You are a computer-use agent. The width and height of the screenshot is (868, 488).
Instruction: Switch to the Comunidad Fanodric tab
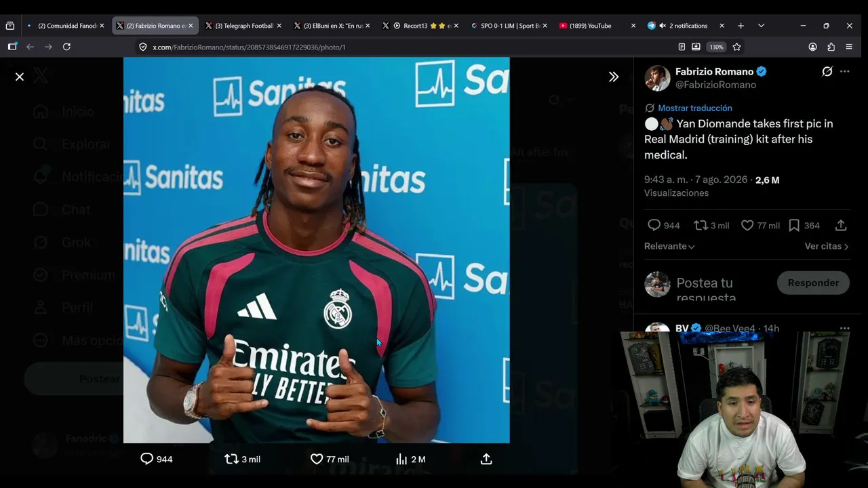click(x=66, y=26)
